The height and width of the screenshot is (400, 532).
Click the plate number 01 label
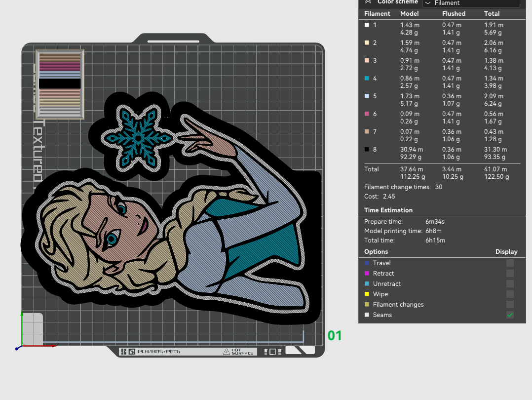[x=335, y=335]
